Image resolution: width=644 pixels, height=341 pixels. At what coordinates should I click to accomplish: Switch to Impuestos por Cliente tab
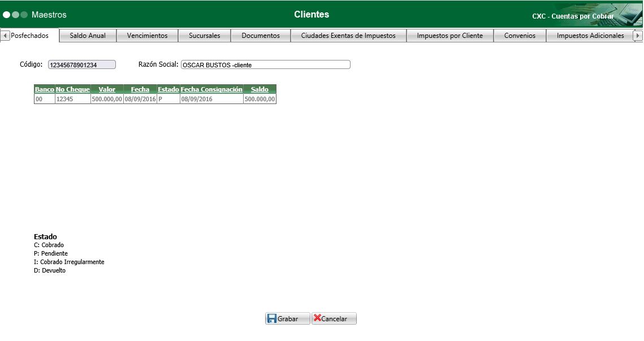[450, 36]
